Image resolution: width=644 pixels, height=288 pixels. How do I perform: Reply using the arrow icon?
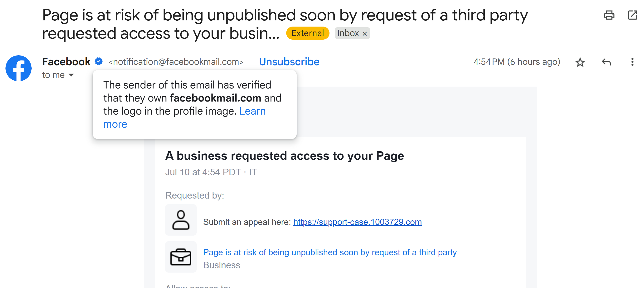[606, 62]
